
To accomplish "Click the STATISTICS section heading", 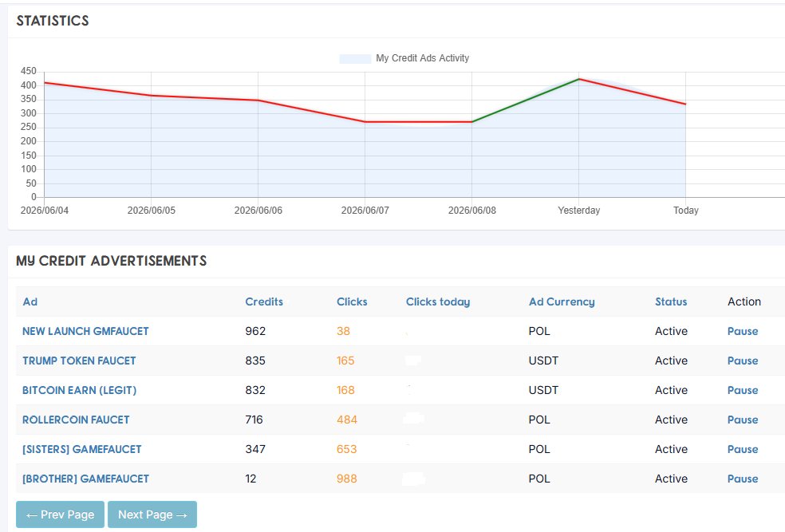I will point(53,21).
